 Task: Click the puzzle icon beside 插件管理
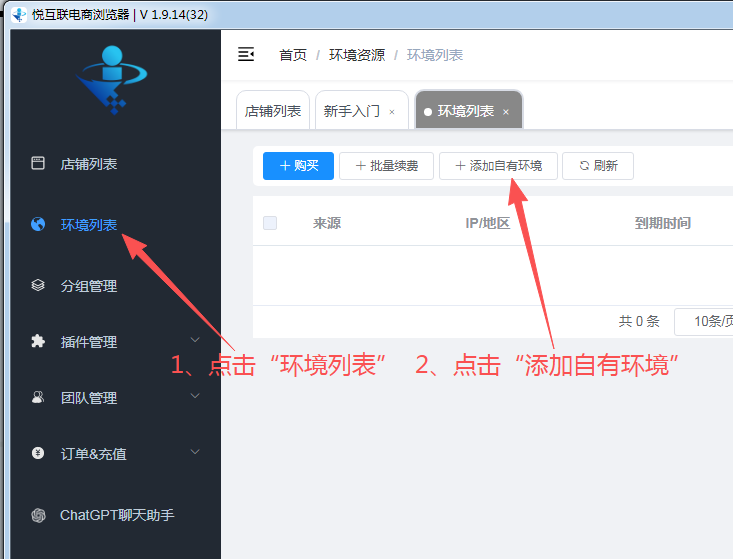click(38, 341)
